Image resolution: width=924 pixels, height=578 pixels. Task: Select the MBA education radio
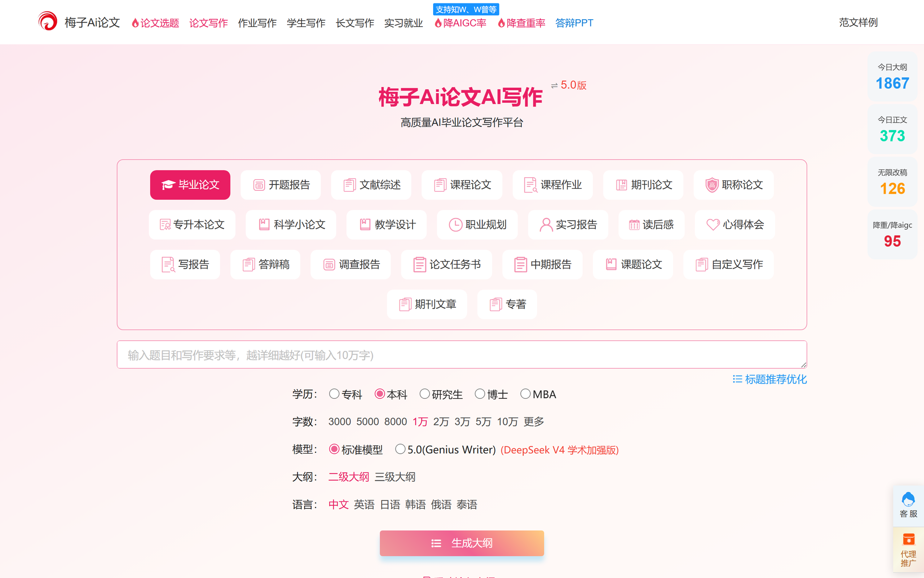coord(526,394)
